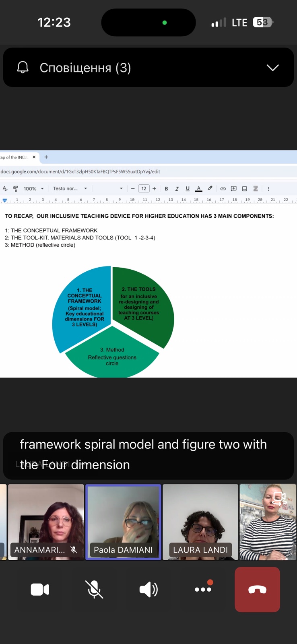Select the highlighter pen tool

click(x=210, y=188)
